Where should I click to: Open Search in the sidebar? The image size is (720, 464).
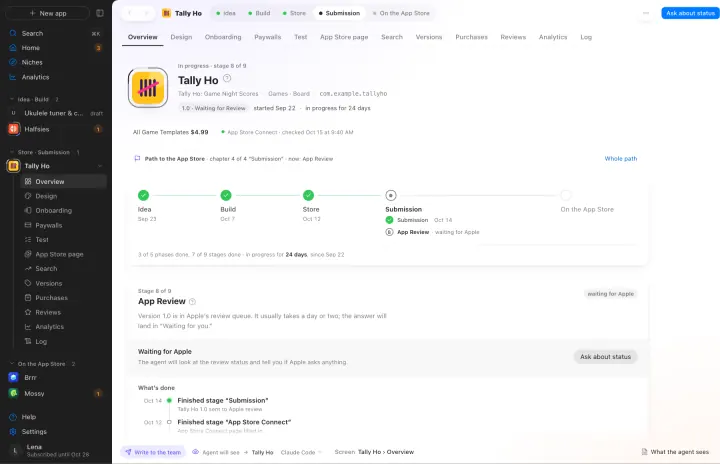(55, 34)
